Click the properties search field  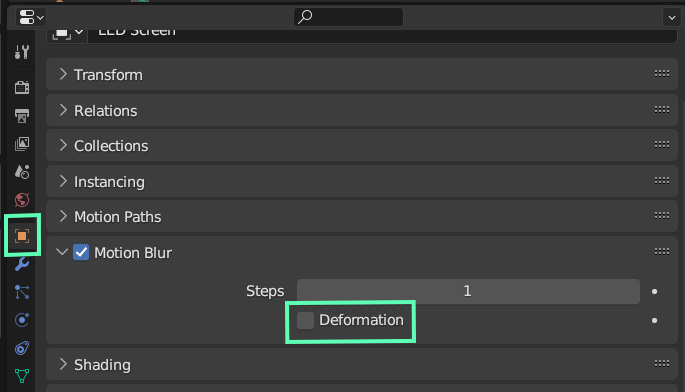coord(348,17)
